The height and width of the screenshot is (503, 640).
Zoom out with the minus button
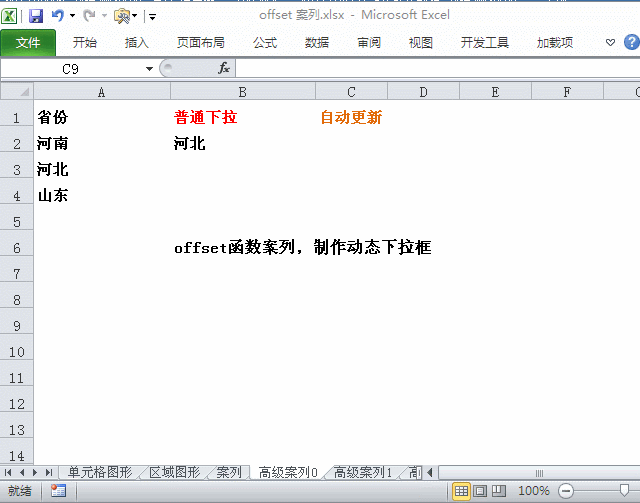[566, 491]
